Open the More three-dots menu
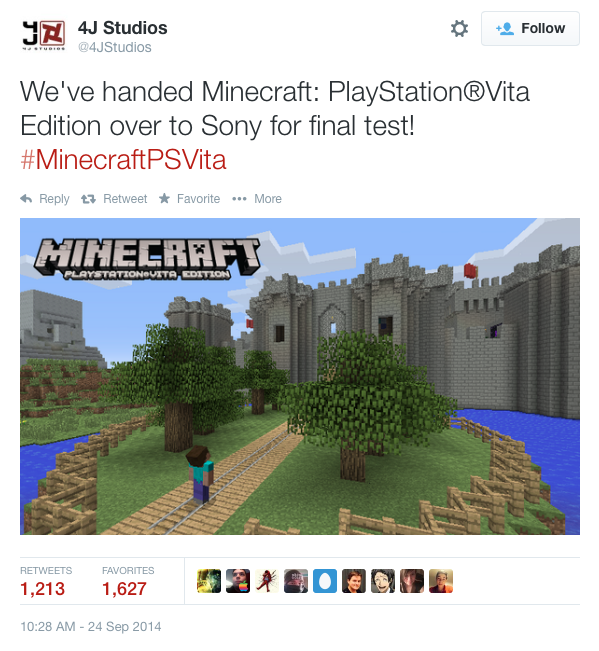 [x=239, y=199]
